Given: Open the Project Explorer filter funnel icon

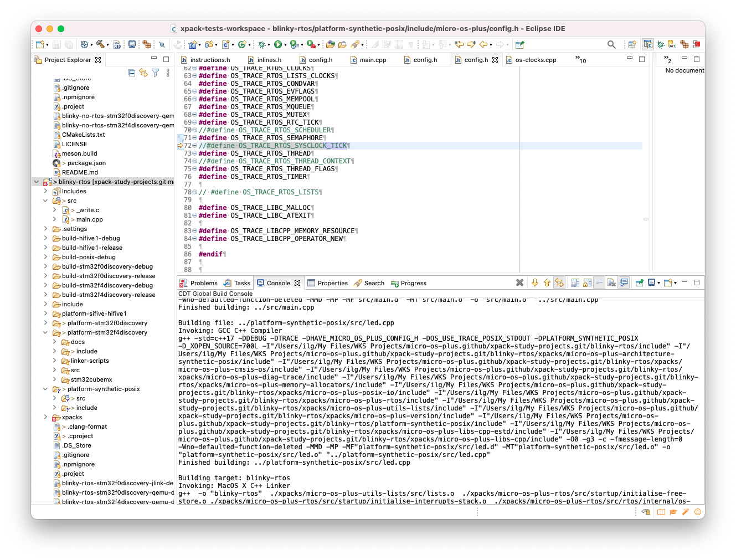Looking at the screenshot, I should 156,73.
